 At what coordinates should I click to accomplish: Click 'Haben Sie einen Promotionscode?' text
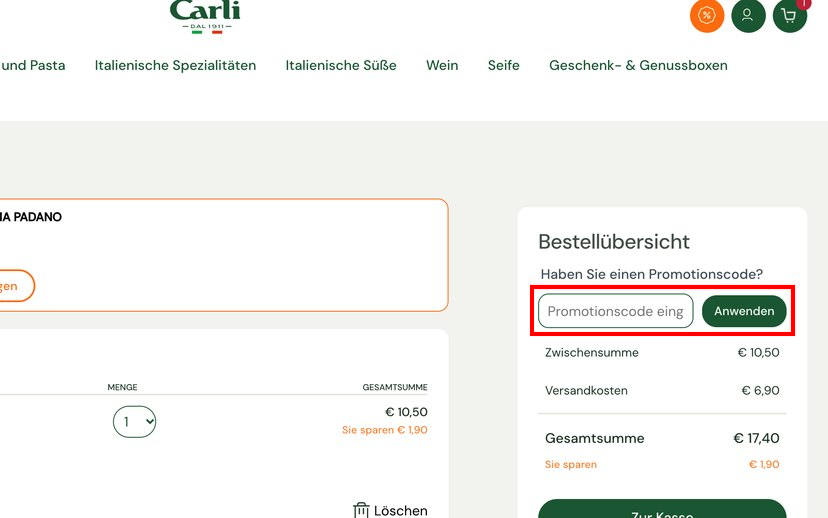652,274
